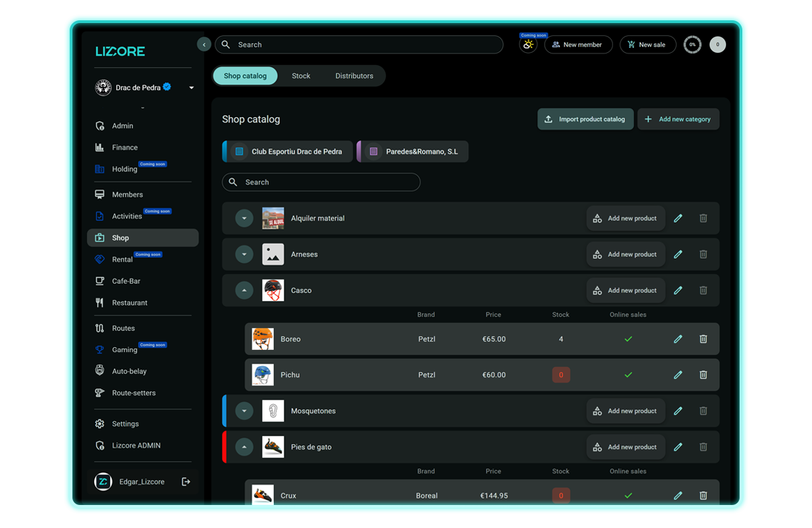This screenshot has width=812, height=528.
Task: Switch to the Stock tab
Action: click(301, 76)
